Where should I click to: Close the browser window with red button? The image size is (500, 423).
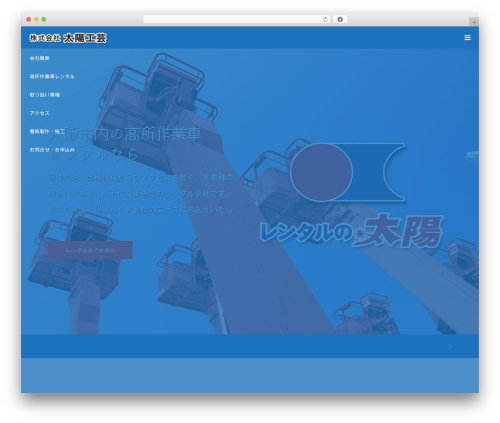click(x=29, y=20)
